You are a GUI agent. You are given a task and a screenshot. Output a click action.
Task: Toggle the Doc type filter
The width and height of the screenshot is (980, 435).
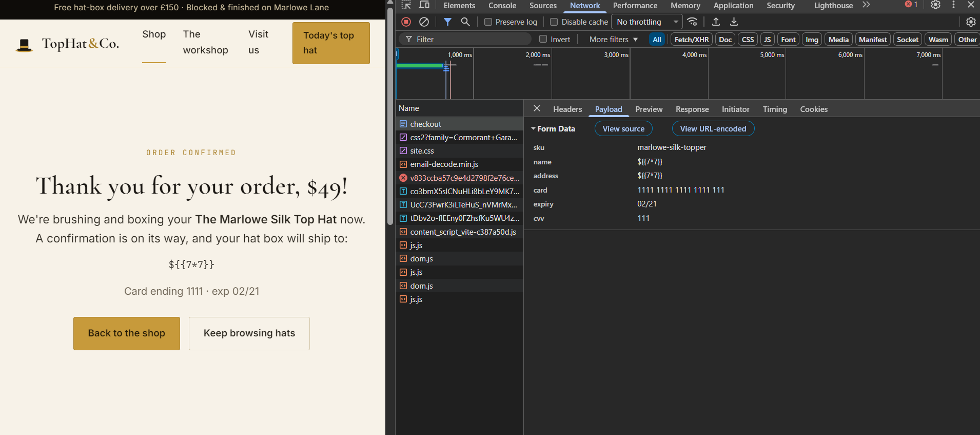[x=725, y=40]
